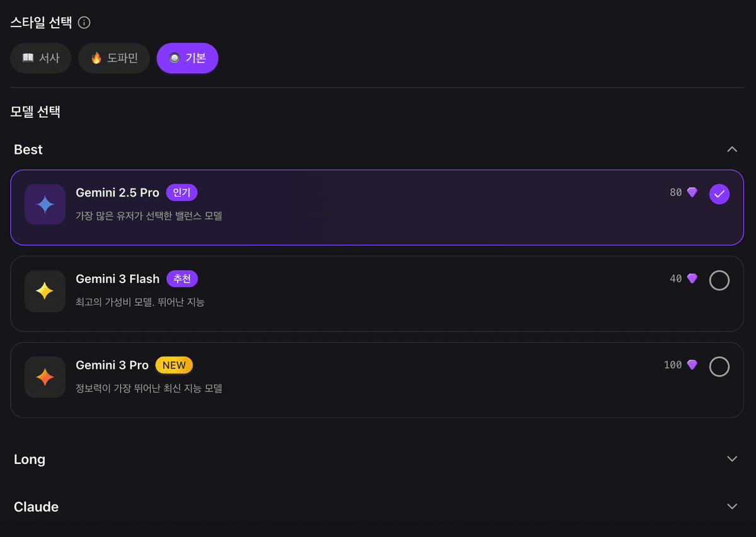
Task: Click the Gemini 3 Flash yellow star icon
Action: [x=45, y=291]
